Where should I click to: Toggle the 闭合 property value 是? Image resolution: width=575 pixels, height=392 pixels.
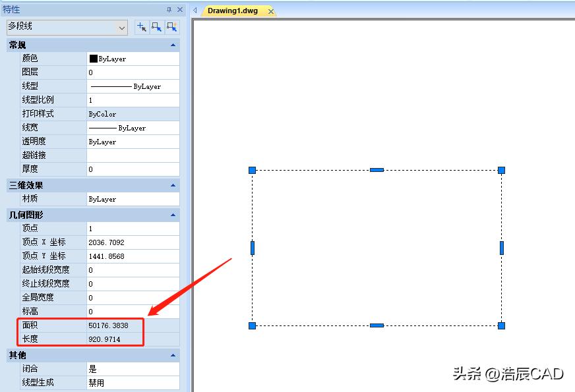[x=132, y=370]
